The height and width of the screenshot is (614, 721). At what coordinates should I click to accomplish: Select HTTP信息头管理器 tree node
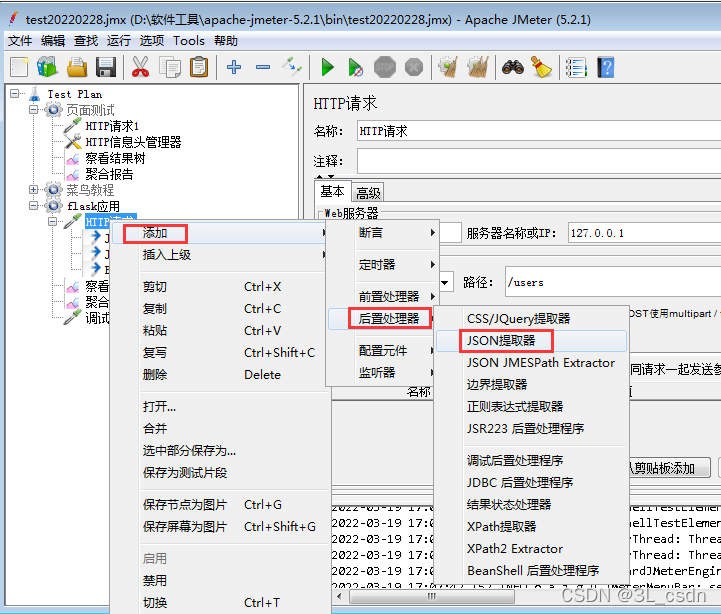click(x=133, y=142)
